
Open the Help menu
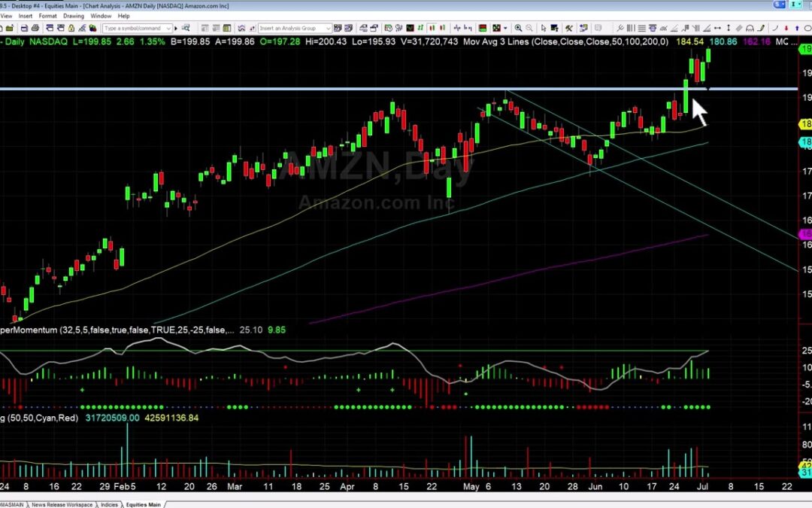click(124, 16)
